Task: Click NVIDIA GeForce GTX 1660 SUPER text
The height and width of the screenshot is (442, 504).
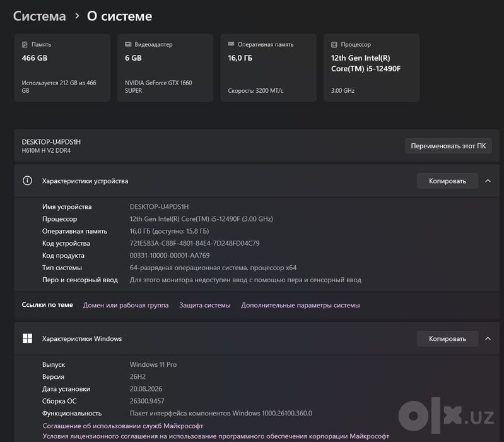Action: coord(158,87)
